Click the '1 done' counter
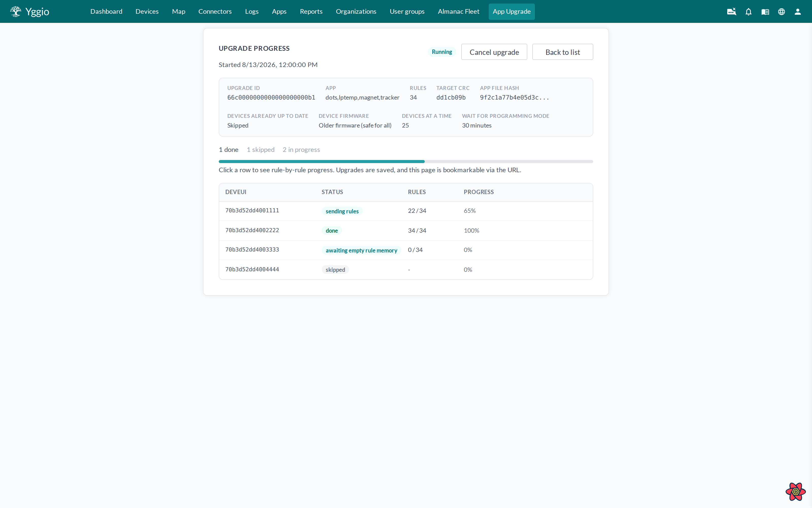The image size is (812, 508). pos(228,150)
